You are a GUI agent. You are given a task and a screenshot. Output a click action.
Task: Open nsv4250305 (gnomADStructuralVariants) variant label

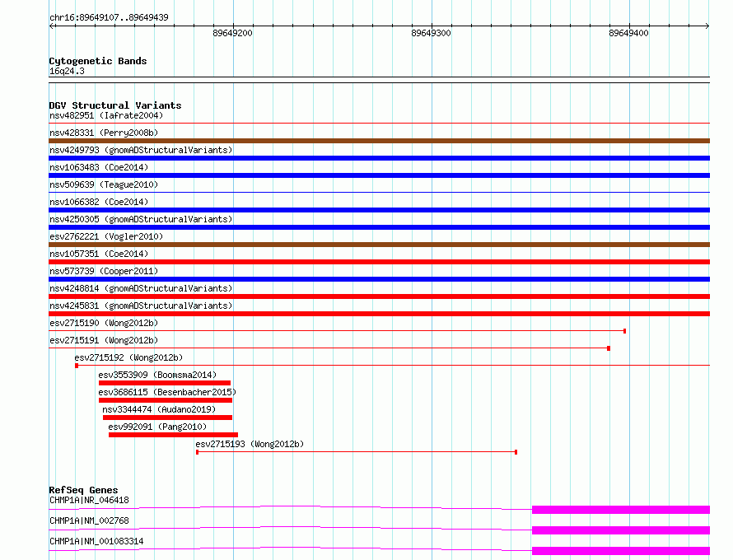[141, 219]
